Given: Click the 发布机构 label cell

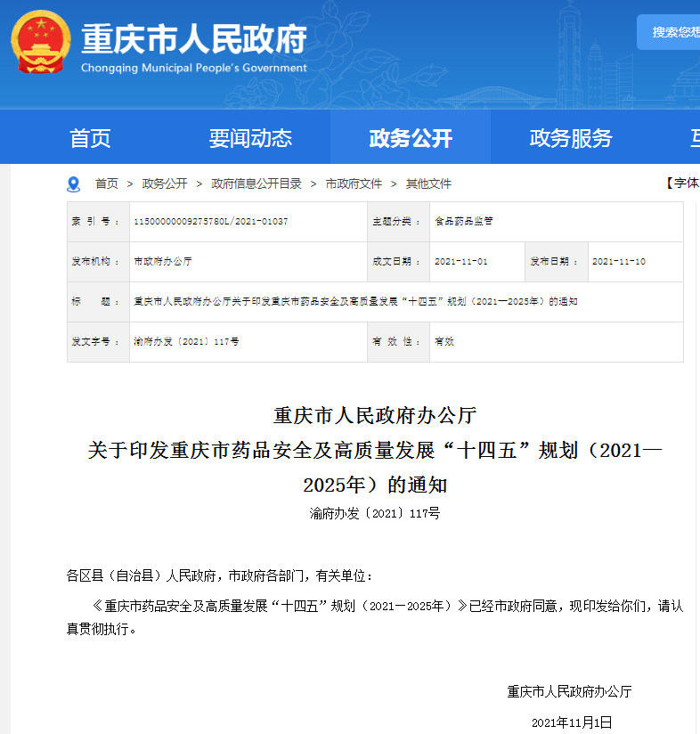Looking at the screenshot, I should tap(98, 262).
